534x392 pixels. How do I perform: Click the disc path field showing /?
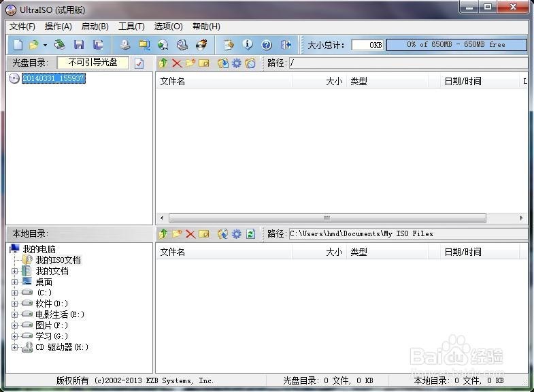tap(408, 63)
